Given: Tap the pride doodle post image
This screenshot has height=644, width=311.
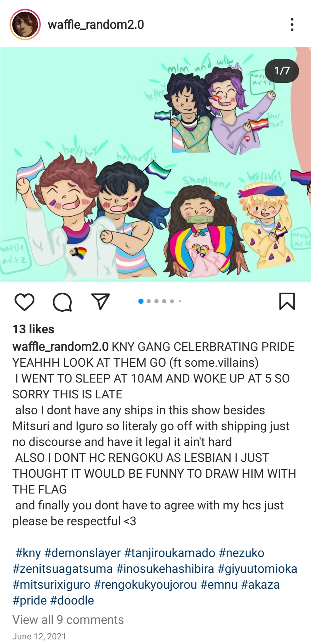Looking at the screenshot, I should coord(155,164).
